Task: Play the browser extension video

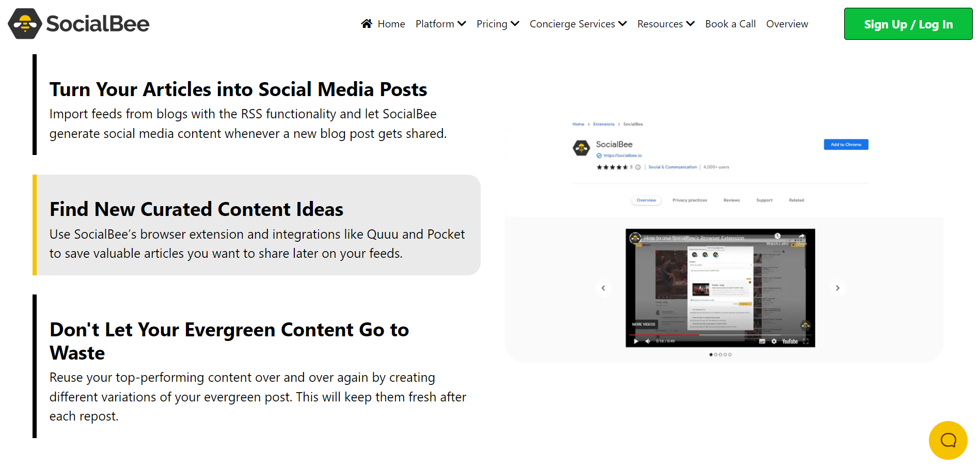Action: 636,341
